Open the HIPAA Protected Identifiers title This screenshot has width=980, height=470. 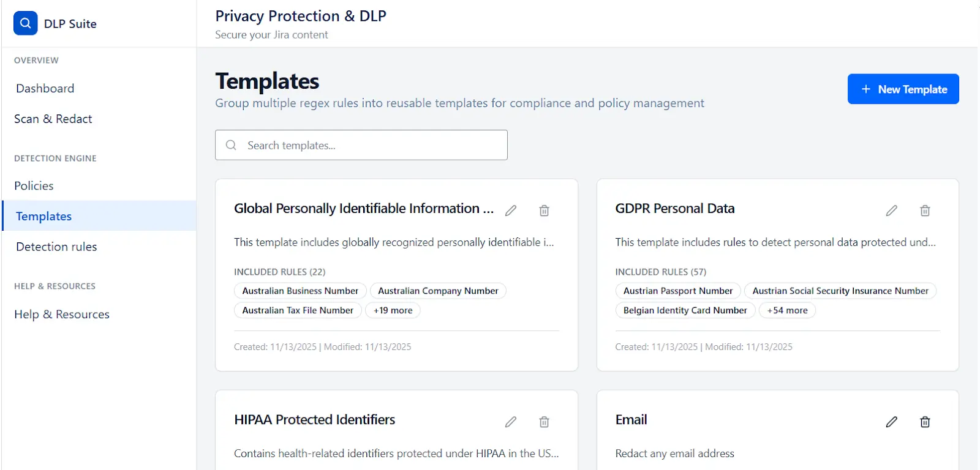pos(314,420)
